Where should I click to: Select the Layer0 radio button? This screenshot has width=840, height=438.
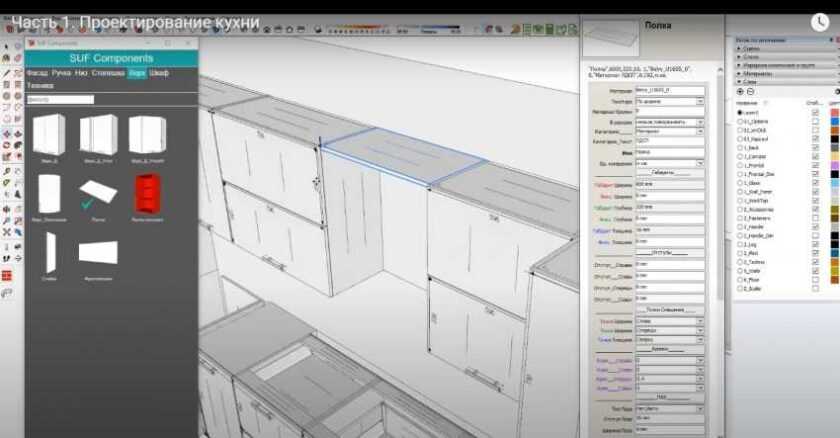(739, 112)
